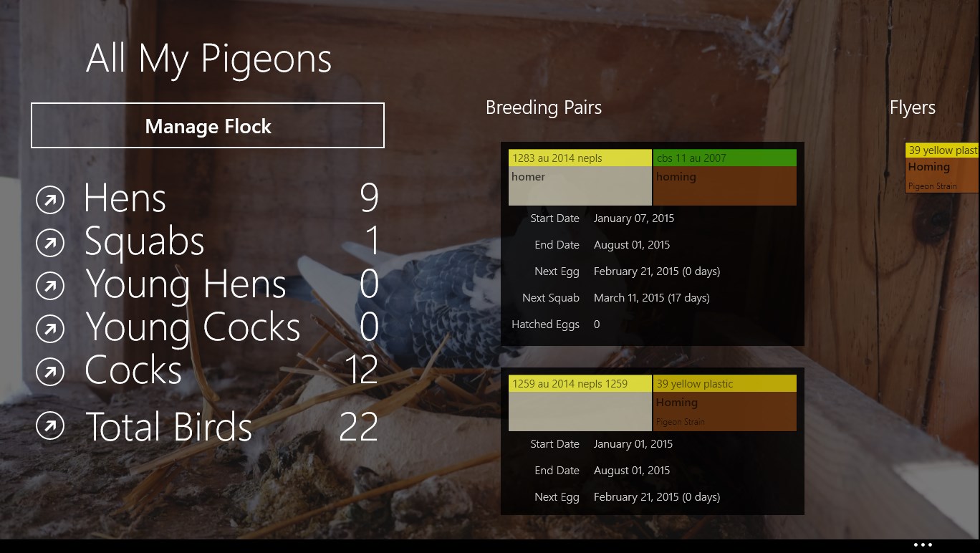Screen dimensions: 980x553
Task: Open the 39 yellow plastic tile under Flyers
Action: tap(942, 168)
